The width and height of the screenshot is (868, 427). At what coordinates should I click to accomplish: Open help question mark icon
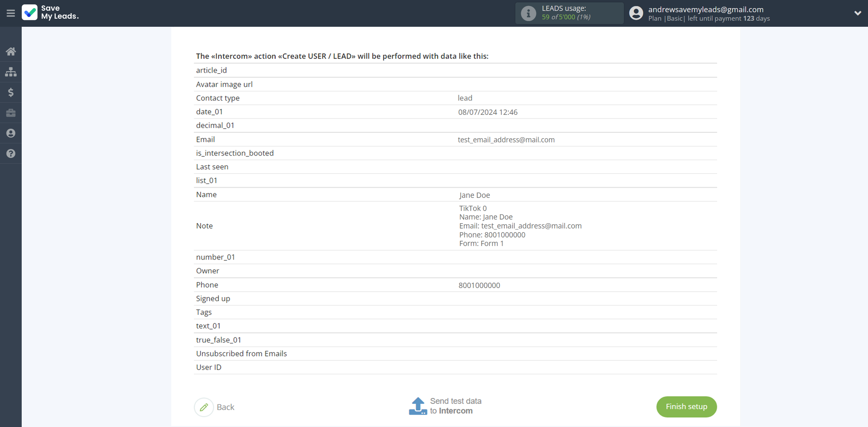pyautogui.click(x=11, y=154)
